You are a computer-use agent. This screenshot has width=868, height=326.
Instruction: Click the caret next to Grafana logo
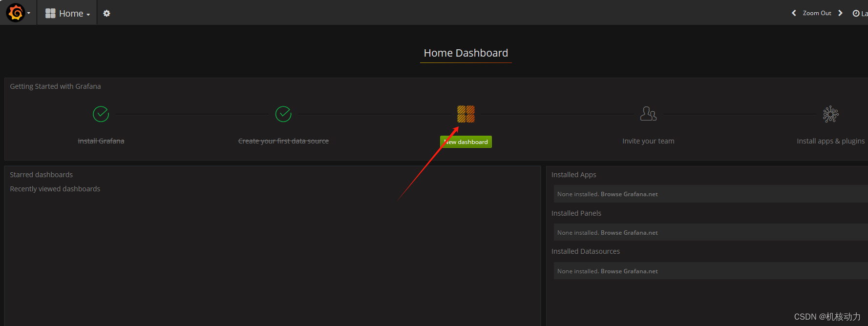(x=29, y=13)
